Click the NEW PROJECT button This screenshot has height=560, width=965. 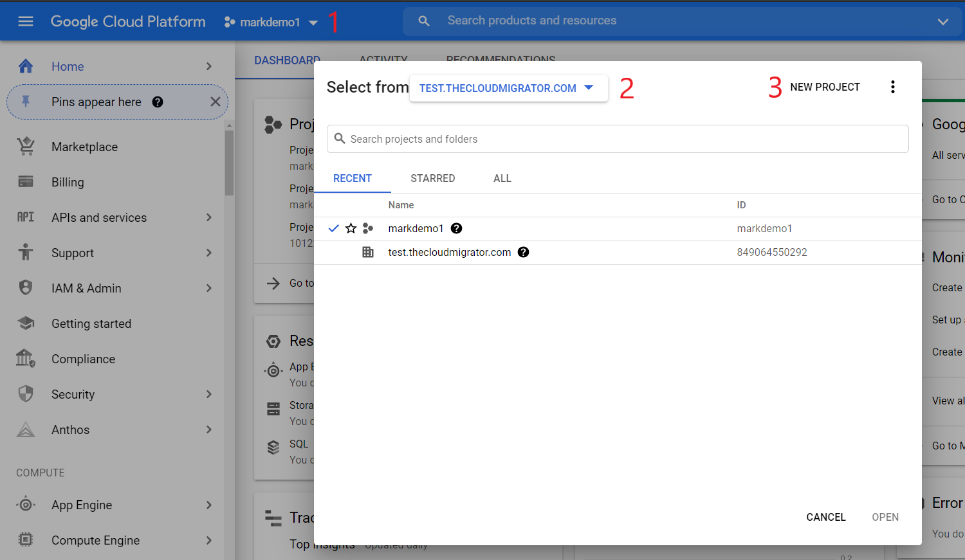[825, 87]
